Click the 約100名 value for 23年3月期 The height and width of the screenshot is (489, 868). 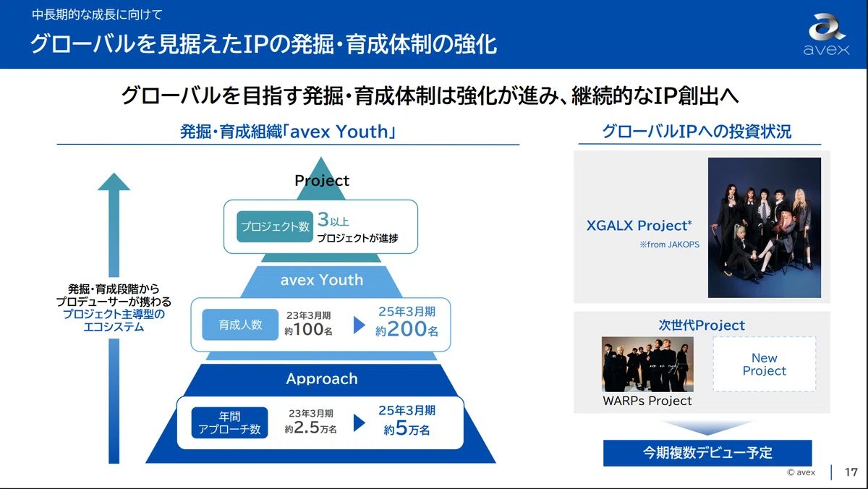click(x=309, y=330)
